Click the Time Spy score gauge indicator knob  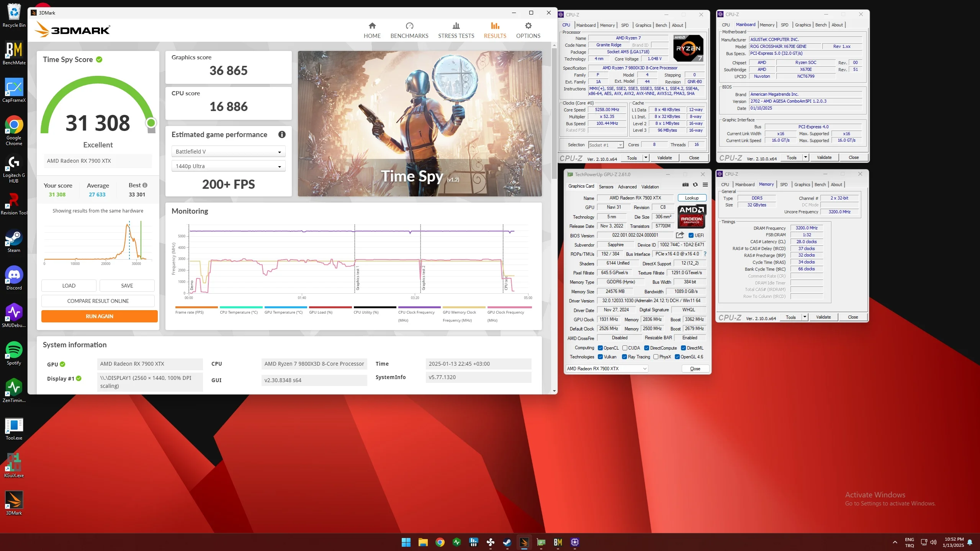[x=151, y=123]
